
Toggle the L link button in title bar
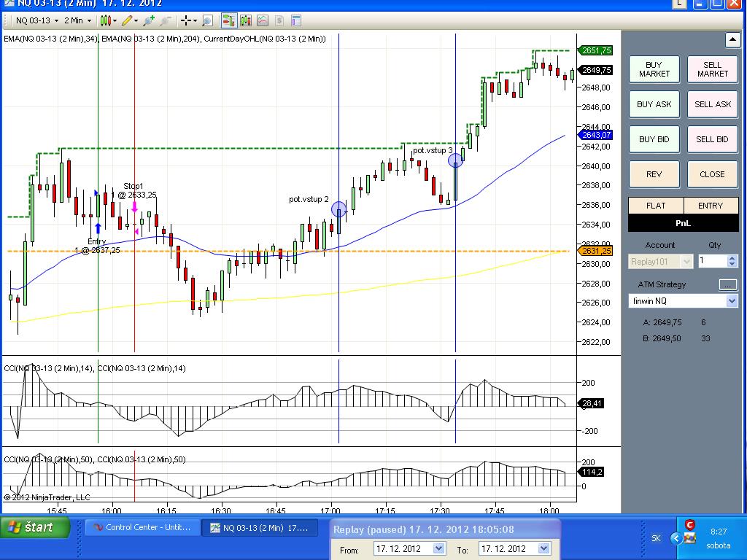pos(680,4)
